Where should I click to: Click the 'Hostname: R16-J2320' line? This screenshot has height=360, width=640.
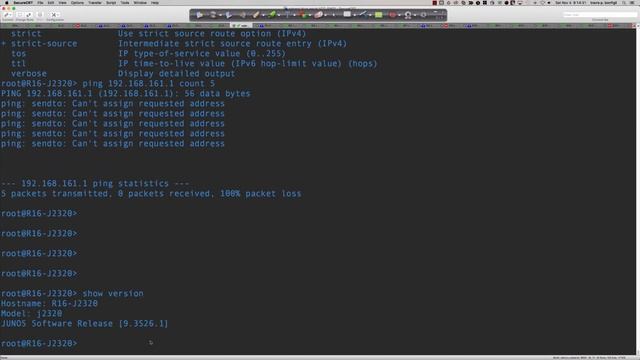[49, 304]
